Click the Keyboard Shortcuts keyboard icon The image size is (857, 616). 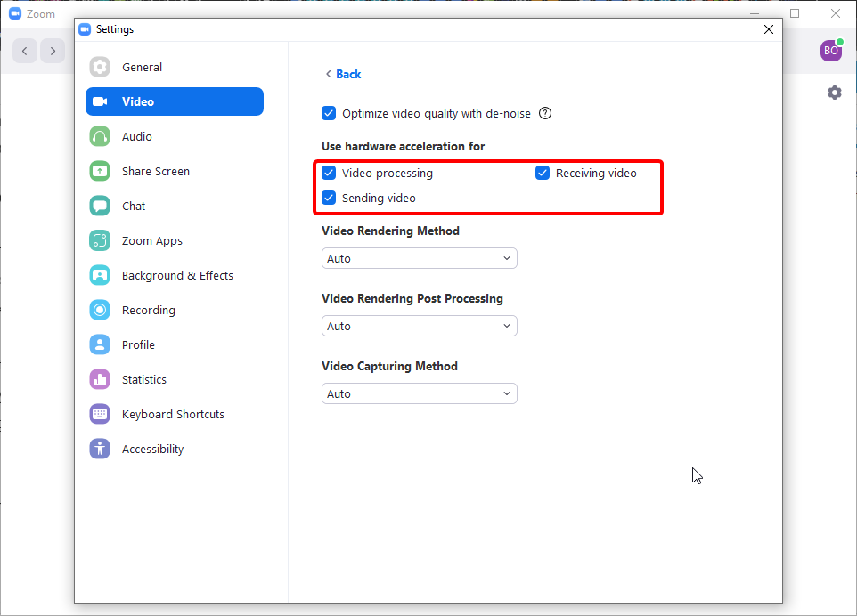pos(100,414)
